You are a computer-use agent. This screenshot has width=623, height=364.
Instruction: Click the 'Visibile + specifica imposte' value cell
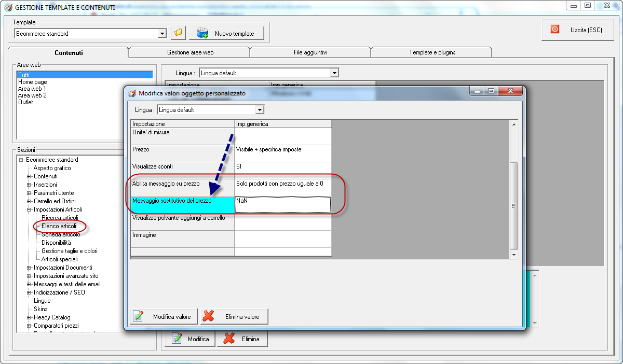pyautogui.click(x=283, y=153)
